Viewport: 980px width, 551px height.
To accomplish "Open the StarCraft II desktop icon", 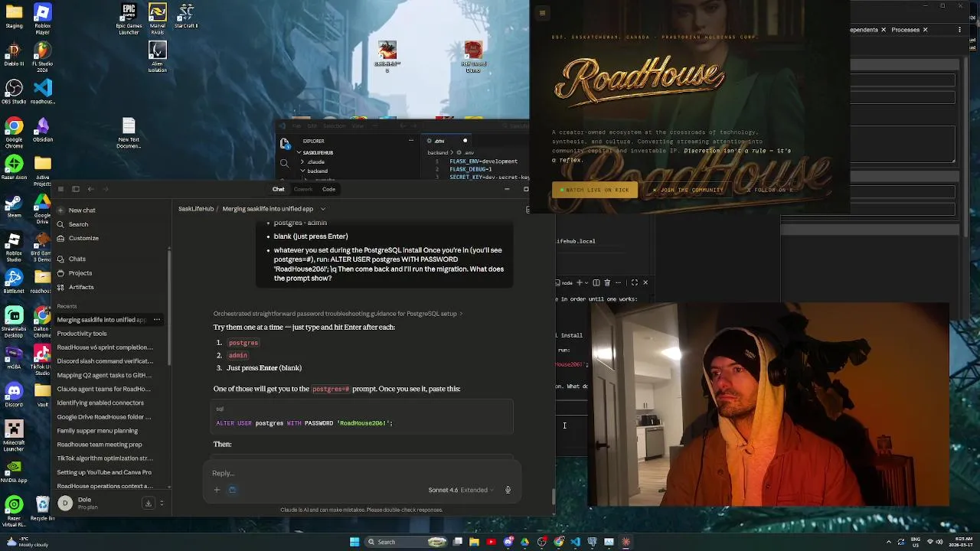I will 186,17.
